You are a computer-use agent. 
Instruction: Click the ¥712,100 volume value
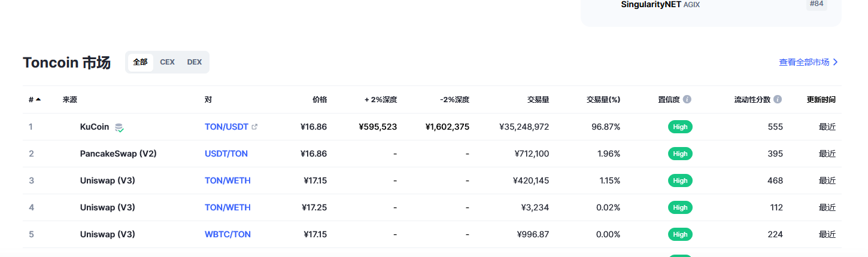tap(532, 154)
